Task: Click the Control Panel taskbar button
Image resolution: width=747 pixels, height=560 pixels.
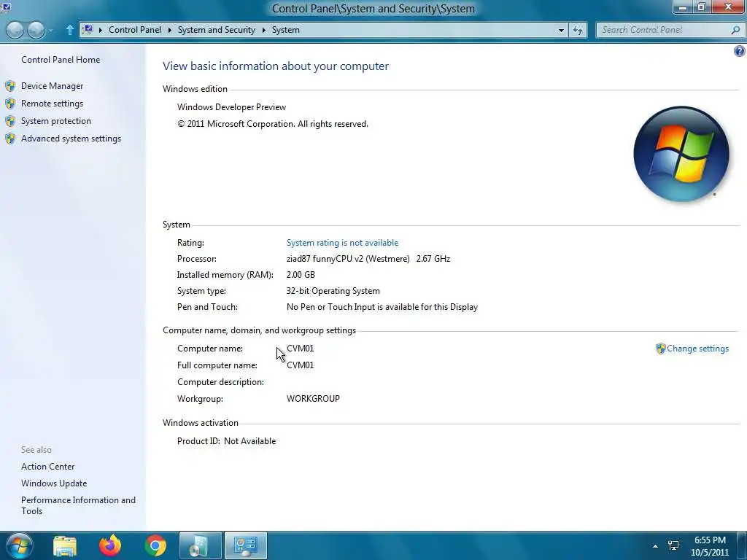Action: click(246, 545)
